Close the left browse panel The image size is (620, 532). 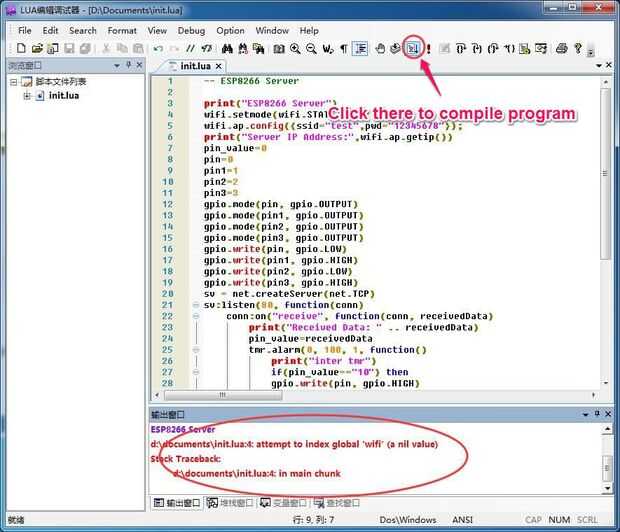(x=139, y=65)
